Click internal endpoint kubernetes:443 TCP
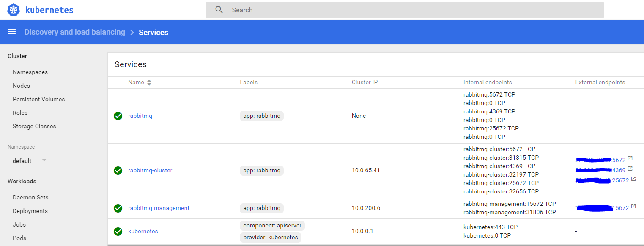This screenshot has height=246, width=644. [x=491, y=227]
